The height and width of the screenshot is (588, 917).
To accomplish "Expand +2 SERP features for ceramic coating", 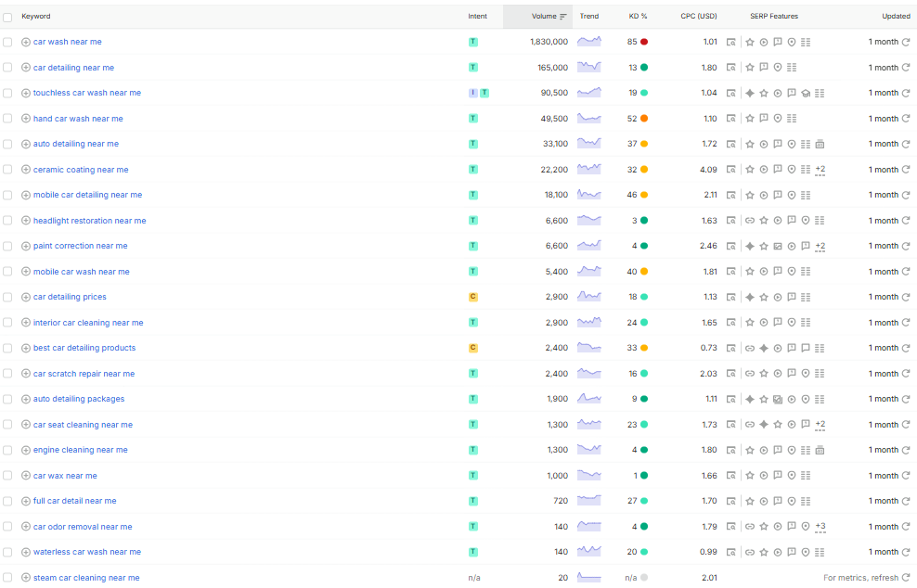I will 820,170.
